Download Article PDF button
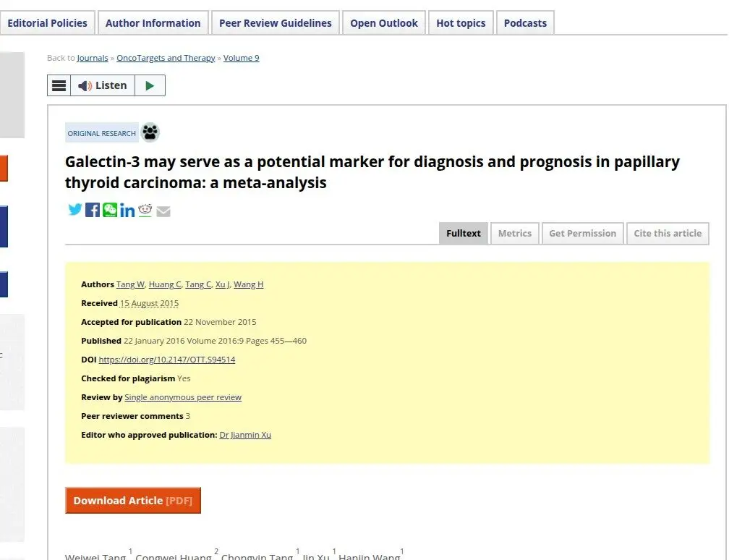This screenshot has height=560, width=750. pyautogui.click(x=133, y=500)
